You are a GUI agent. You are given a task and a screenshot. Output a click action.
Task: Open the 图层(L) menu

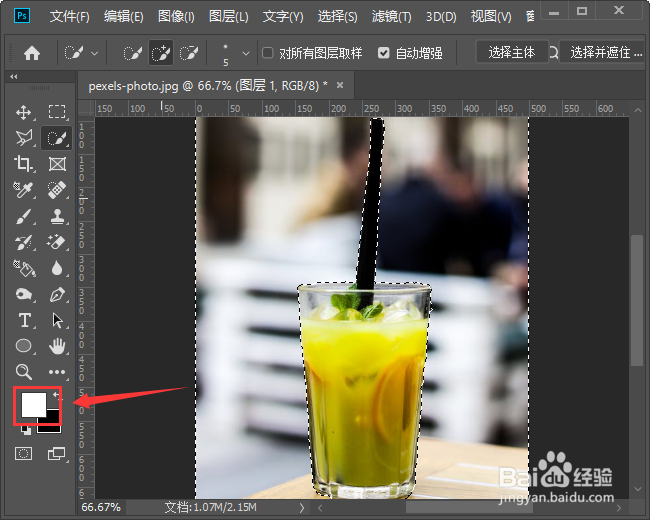(228, 17)
